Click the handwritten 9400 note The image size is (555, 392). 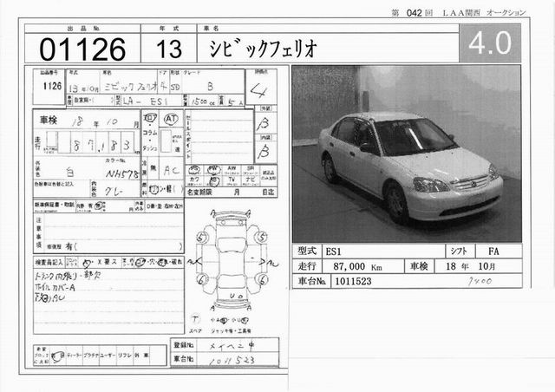480,282
